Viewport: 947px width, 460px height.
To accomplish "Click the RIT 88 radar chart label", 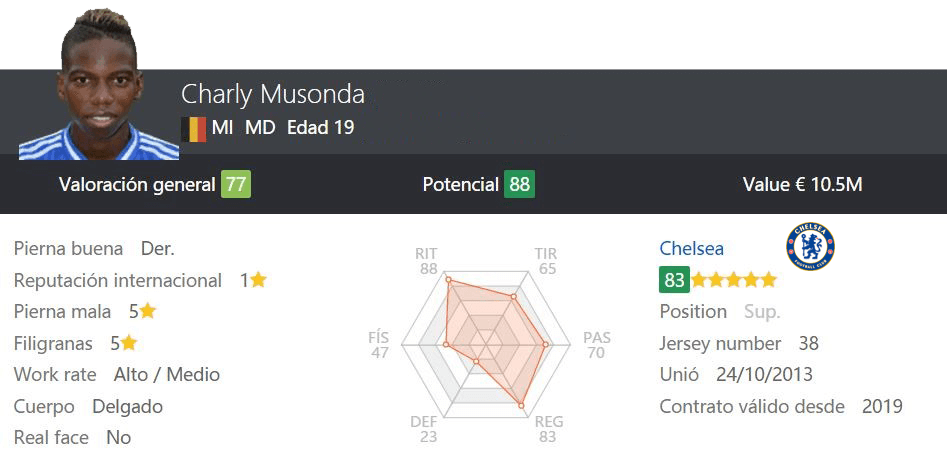I will pyautogui.click(x=427, y=261).
